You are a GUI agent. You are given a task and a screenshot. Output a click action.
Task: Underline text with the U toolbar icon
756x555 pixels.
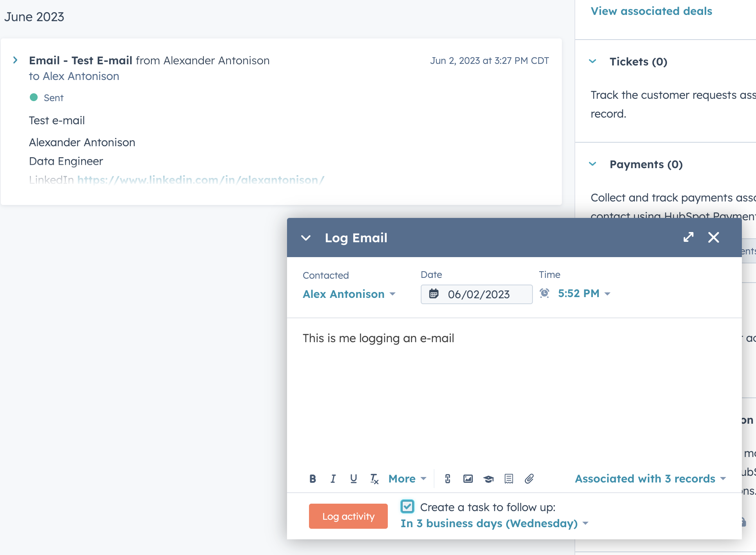pyautogui.click(x=353, y=479)
